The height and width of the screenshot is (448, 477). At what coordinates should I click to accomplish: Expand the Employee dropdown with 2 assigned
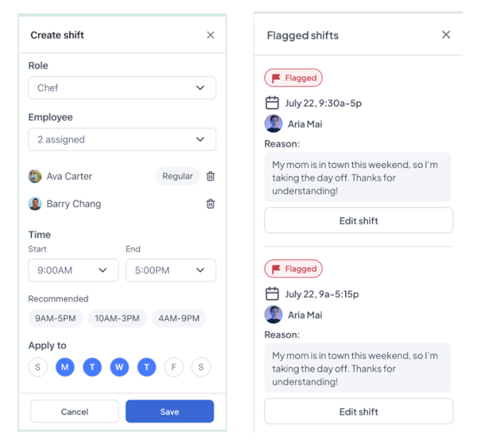(122, 139)
